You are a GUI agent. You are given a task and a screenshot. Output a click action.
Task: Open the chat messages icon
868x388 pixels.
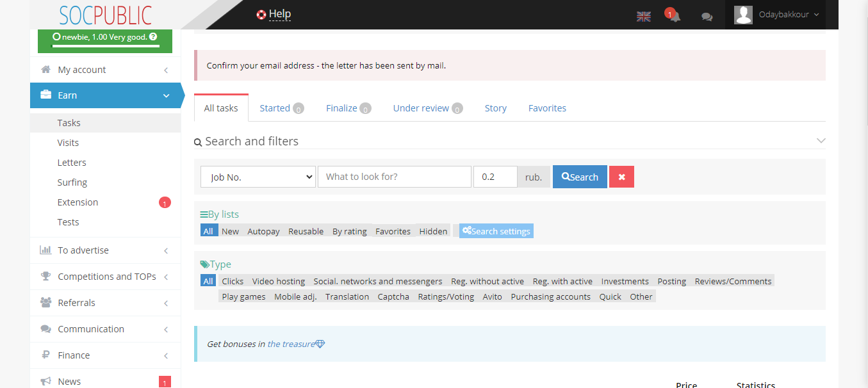[707, 17]
